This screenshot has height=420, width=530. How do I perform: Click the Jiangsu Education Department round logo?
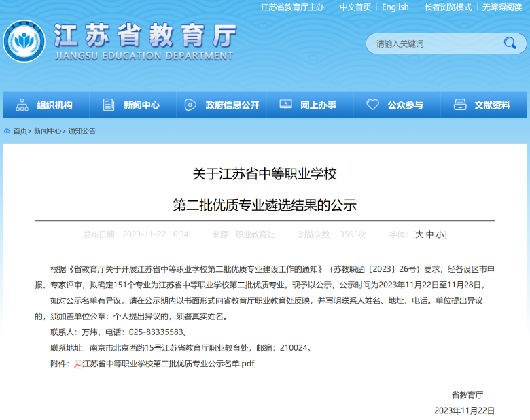pyautogui.click(x=24, y=41)
